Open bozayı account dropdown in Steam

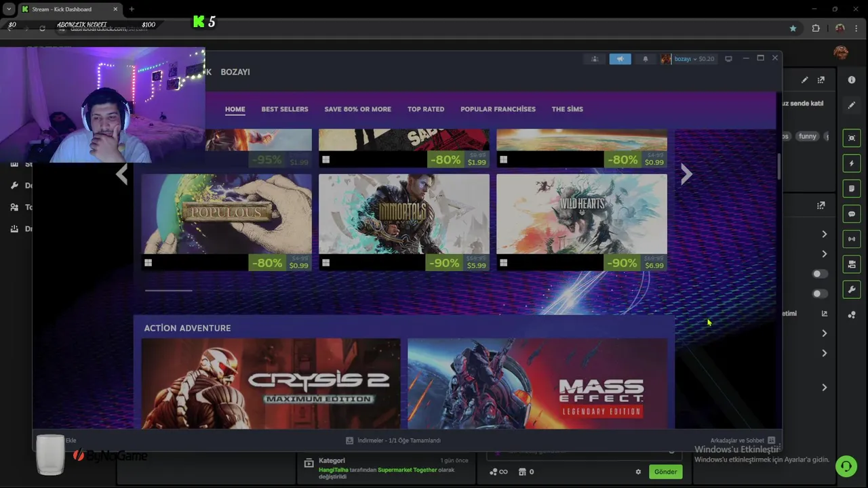pos(688,59)
